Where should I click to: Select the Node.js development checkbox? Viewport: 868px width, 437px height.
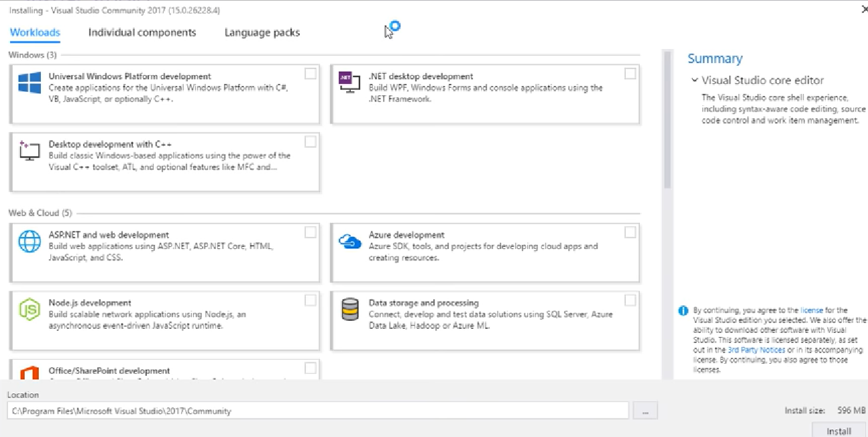(x=311, y=300)
